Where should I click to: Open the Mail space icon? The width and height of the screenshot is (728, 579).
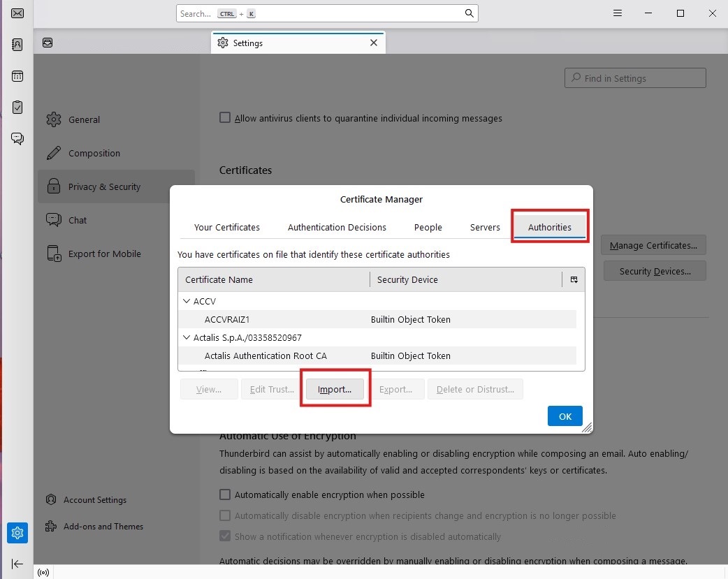[17, 13]
